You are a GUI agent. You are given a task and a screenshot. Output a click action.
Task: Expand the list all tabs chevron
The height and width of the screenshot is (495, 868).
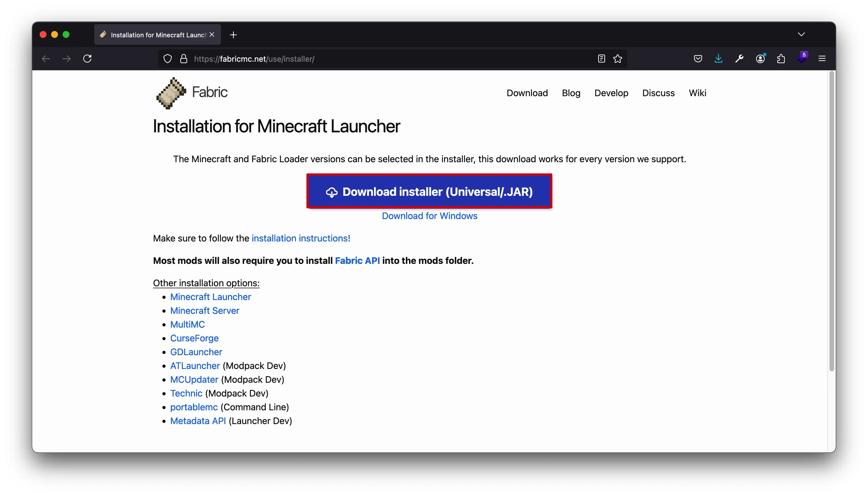[x=801, y=34]
